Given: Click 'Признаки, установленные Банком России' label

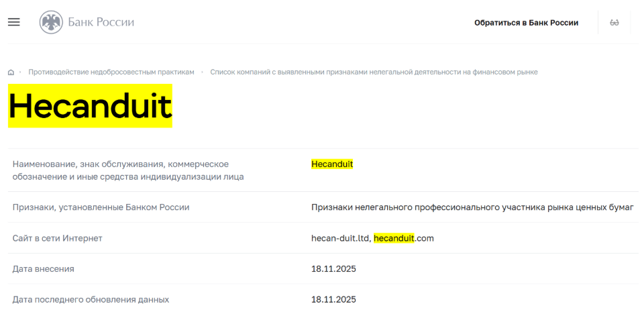Looking at the screenshot, I should click(101, 207).
